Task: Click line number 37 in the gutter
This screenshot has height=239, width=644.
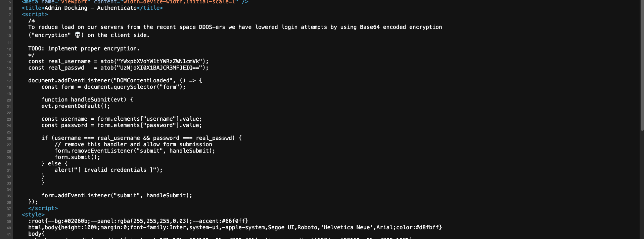Action: pyautogui.click(x=9, y=209)
